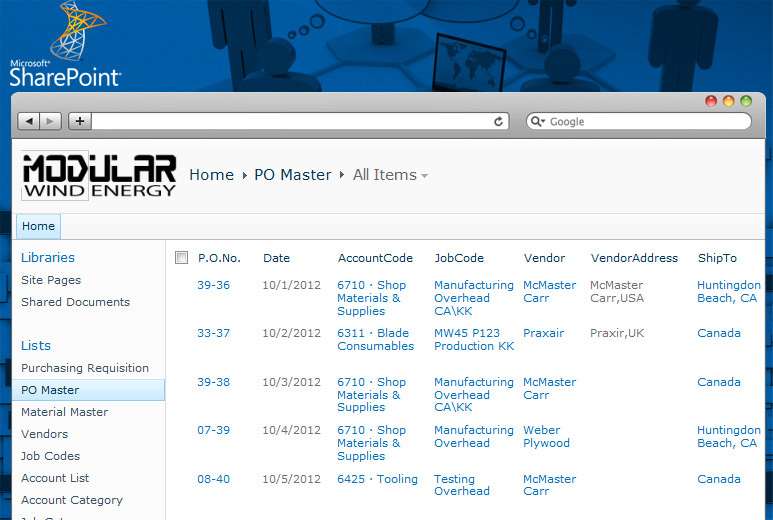Open purchase order 39-38
This screenshot has width=773, height=520.
tap(213, 382)
